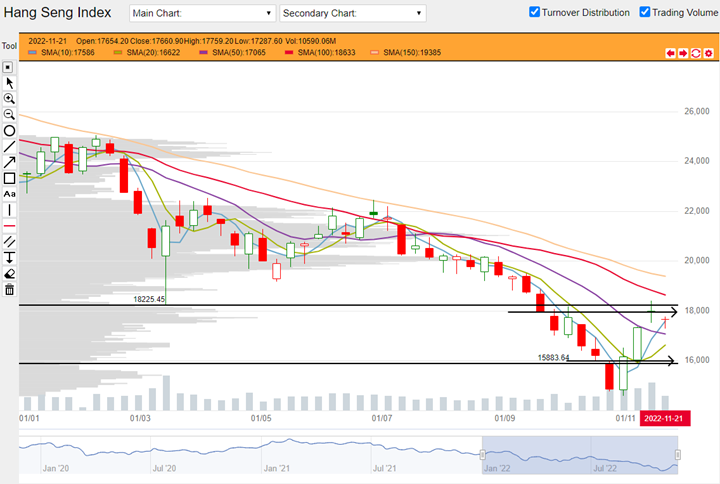Uncheck Turnover Distribution checkbox
The image size is (720, 484).
click(535, 13)
